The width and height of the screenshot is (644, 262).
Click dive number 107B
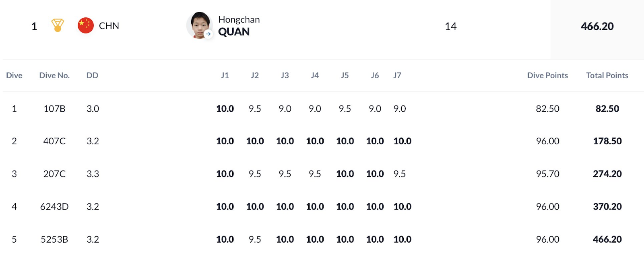tap(54, 109)
